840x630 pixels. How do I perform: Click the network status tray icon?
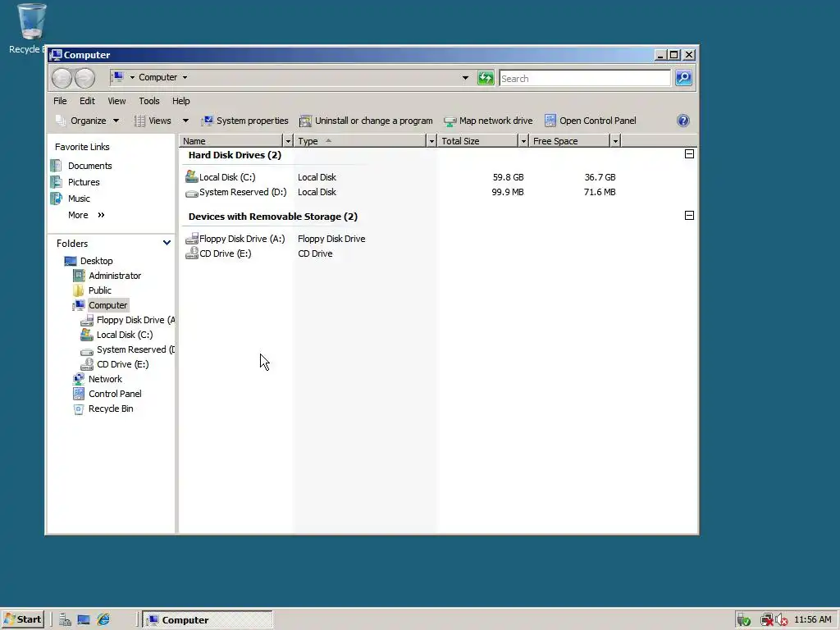click(767, 620)
